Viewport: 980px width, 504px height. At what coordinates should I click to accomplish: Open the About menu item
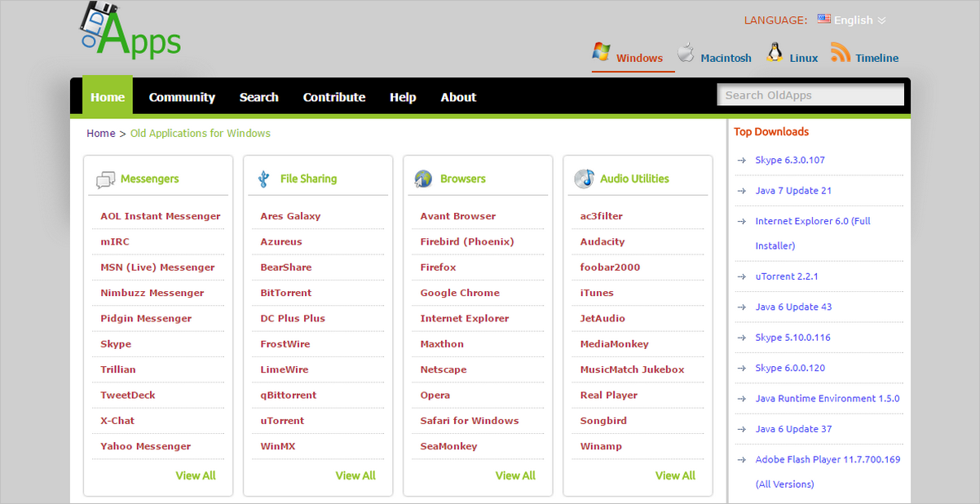tap(458, 97)
